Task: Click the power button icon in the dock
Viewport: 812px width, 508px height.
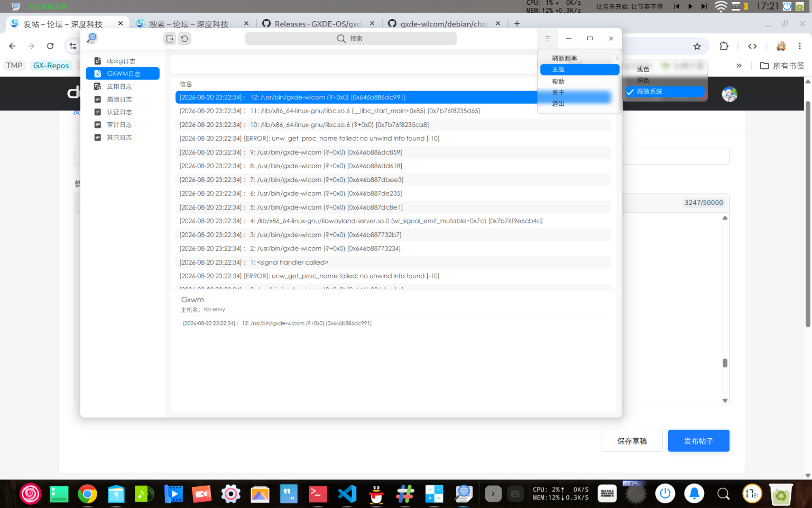Action: click(x=665, y=494)
